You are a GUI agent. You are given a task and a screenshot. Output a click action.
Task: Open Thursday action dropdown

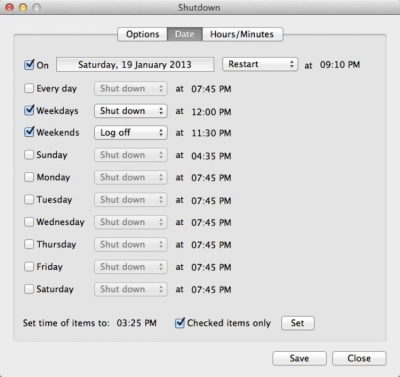coord(131,245)
